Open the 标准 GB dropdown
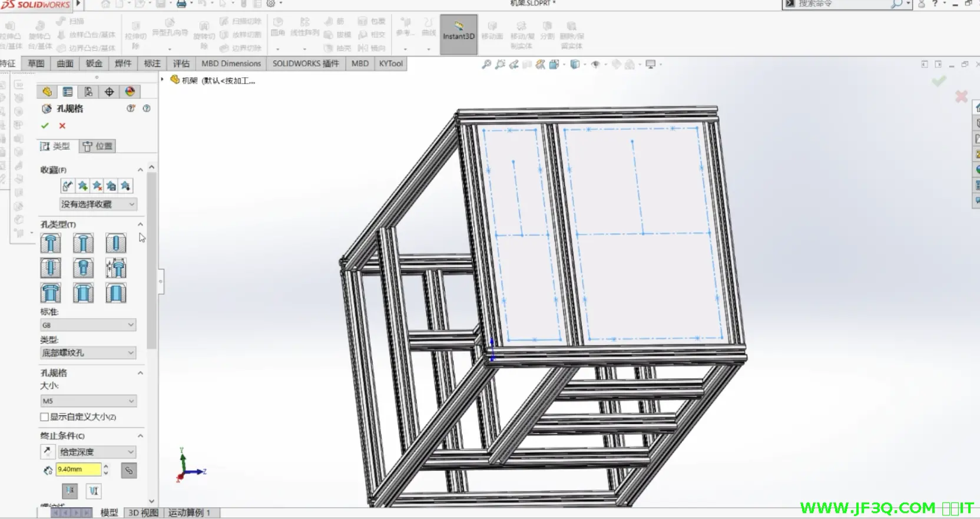 click(88, 325)
